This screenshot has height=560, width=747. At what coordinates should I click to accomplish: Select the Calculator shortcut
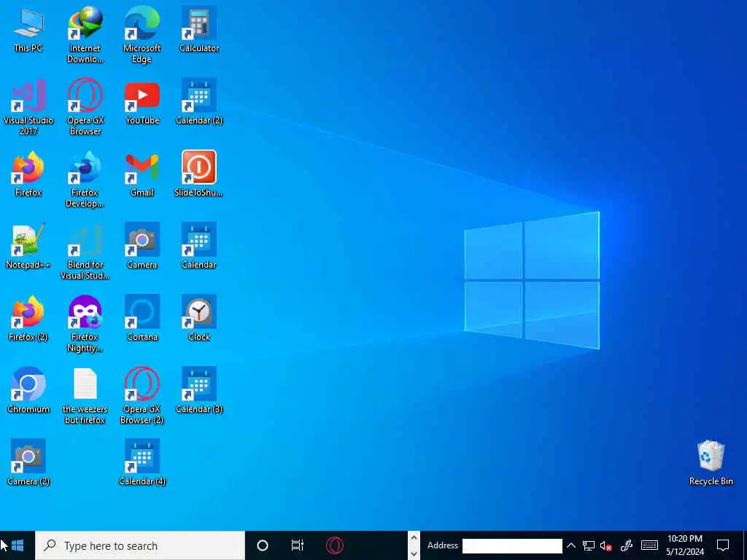click(x=199, y=29)
